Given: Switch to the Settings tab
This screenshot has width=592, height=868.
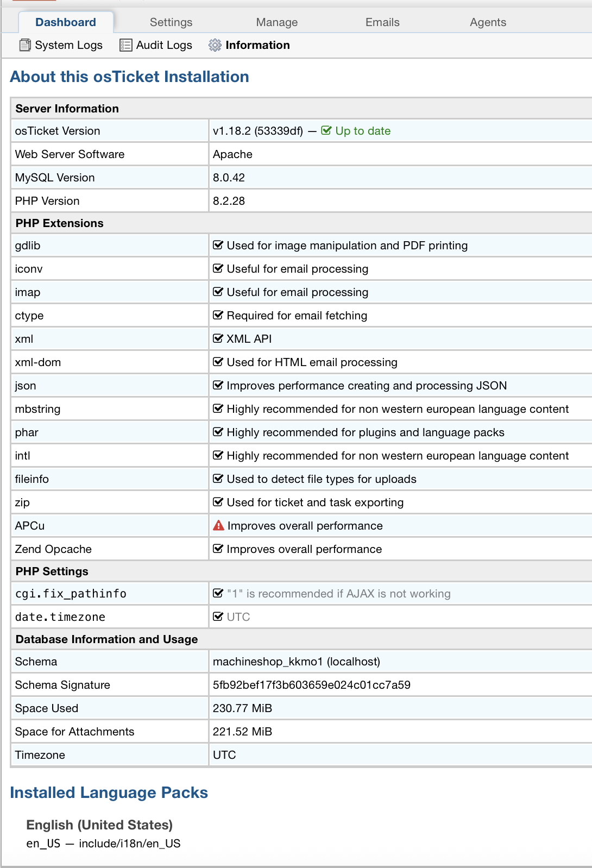Looking at the screenshot, I should [171, 22].
